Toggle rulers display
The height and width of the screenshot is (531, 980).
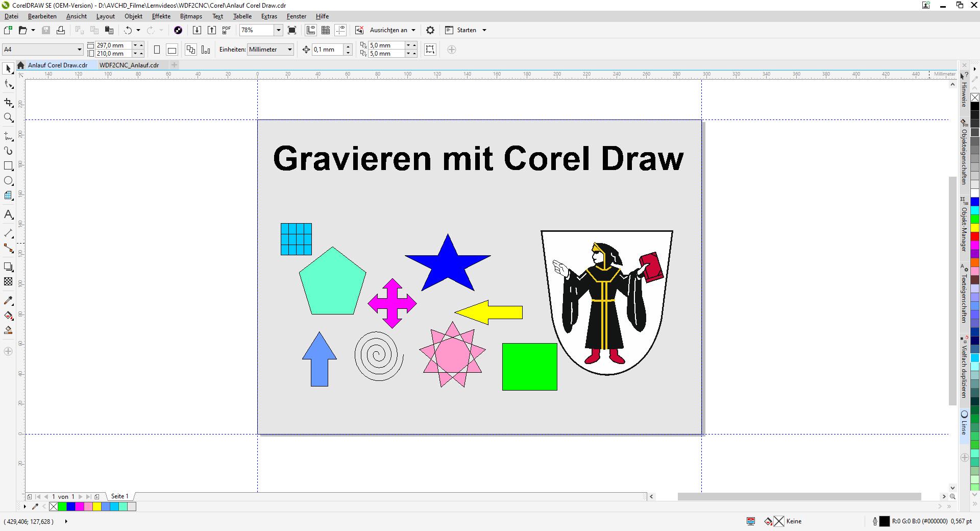pos(311,30)
